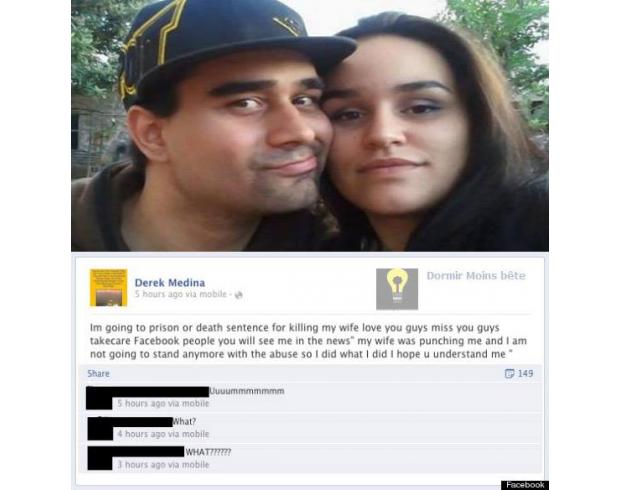Screen dimensions: 620x490
Task: Open the large selfie photo above the post
Action: pyautogui.click(x=310, y=125)
